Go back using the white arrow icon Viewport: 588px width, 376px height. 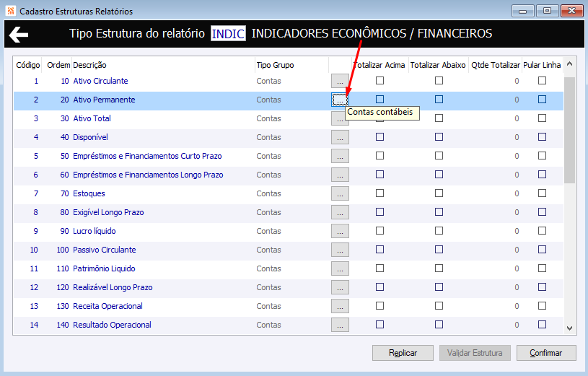19,35
